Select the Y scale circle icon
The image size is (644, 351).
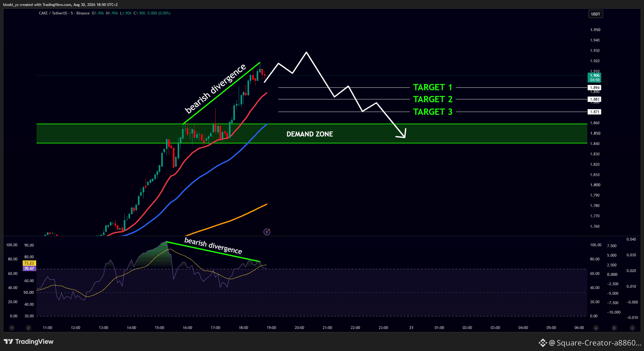tap(12, 328)
